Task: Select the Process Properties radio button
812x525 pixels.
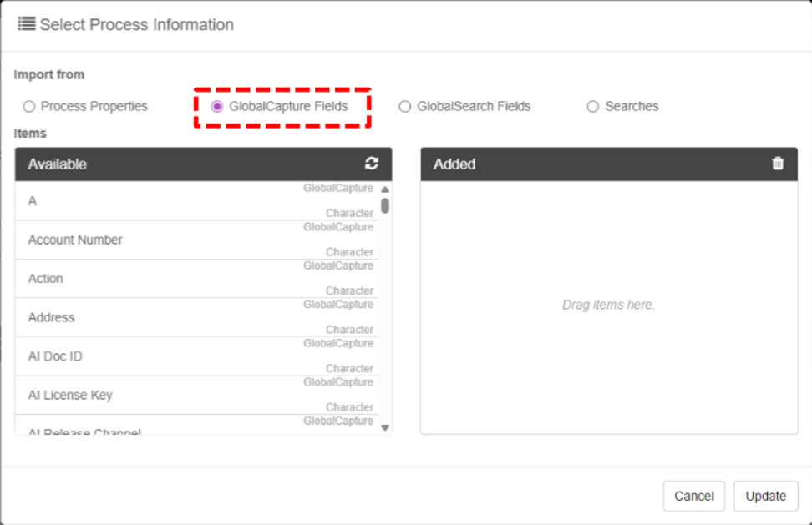Action: 29,107
